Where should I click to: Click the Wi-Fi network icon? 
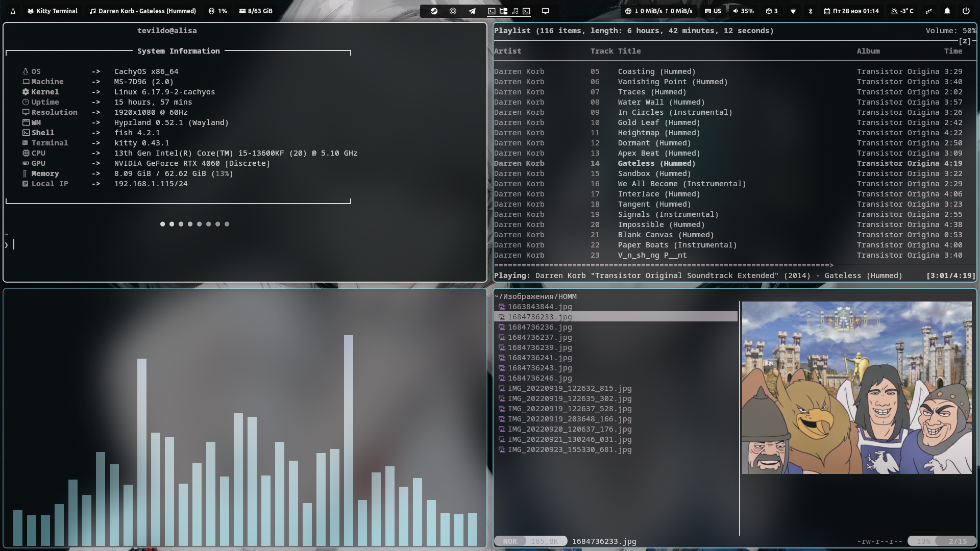click(x=793, y=11)
